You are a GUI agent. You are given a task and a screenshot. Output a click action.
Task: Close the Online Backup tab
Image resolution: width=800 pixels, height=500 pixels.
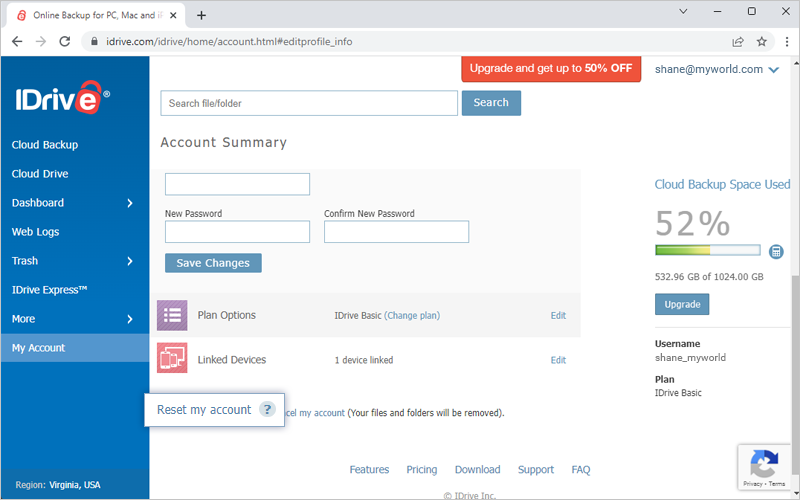[x=173, y=15]
